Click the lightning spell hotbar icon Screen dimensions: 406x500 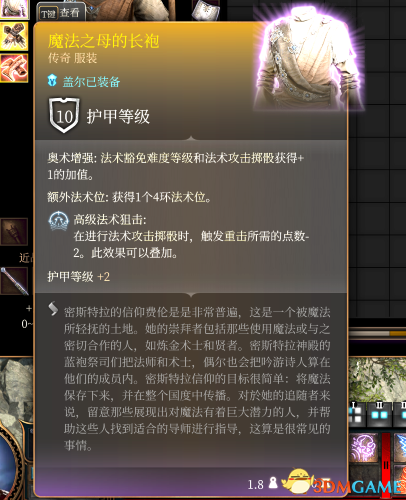click(400, 448)
